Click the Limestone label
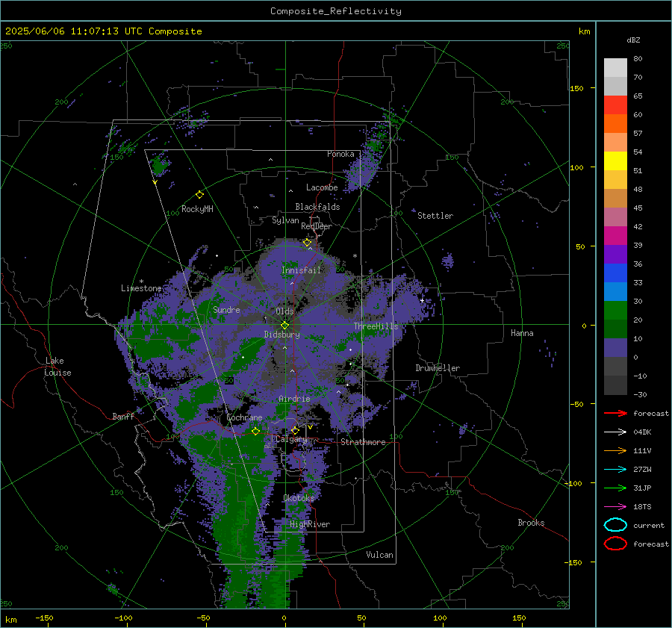 tap(141, 288)
